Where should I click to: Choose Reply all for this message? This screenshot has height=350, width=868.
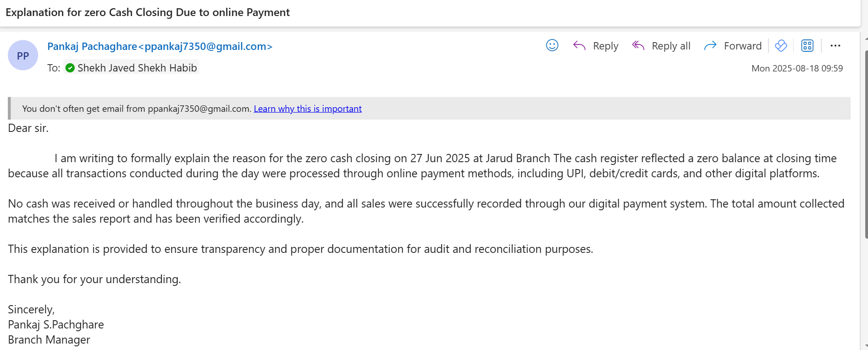(x=661, y=46)
